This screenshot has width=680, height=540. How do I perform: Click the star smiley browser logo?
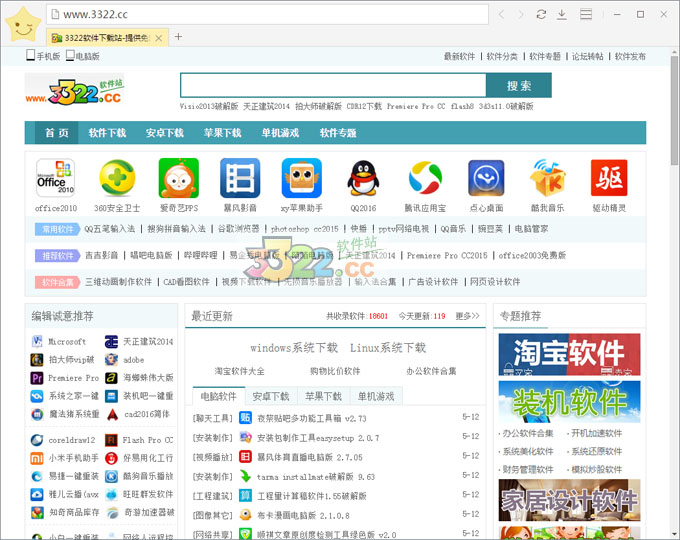[23, 25]
